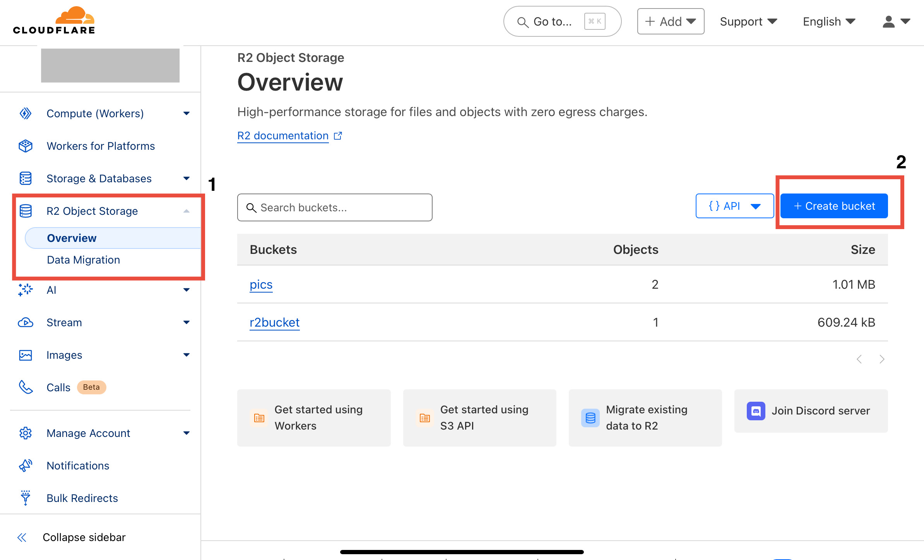The width and height of the screenshot is (924, 560).
Task: Open Calls Beta menu item
Action: pos(58,387)
